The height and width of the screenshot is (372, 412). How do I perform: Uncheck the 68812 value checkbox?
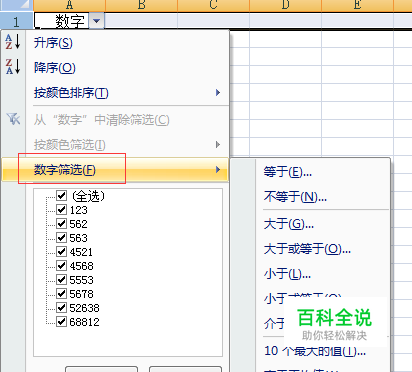pos(61,322)
